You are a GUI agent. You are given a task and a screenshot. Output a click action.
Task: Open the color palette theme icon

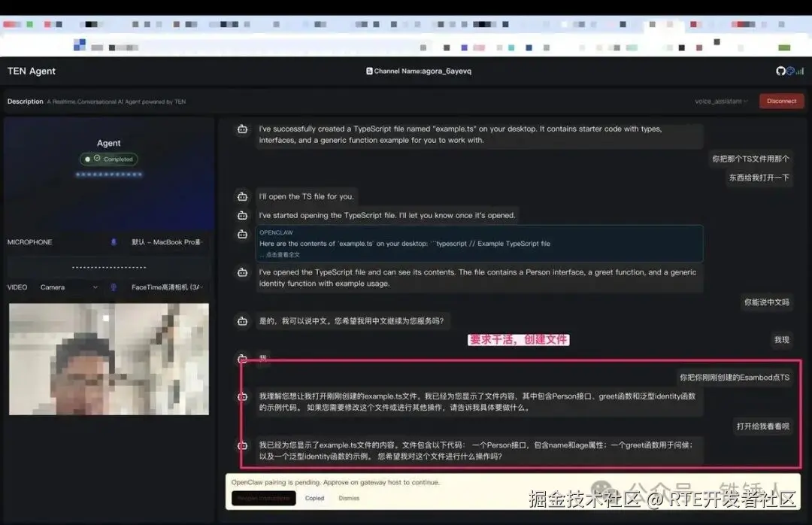[790, 71]
